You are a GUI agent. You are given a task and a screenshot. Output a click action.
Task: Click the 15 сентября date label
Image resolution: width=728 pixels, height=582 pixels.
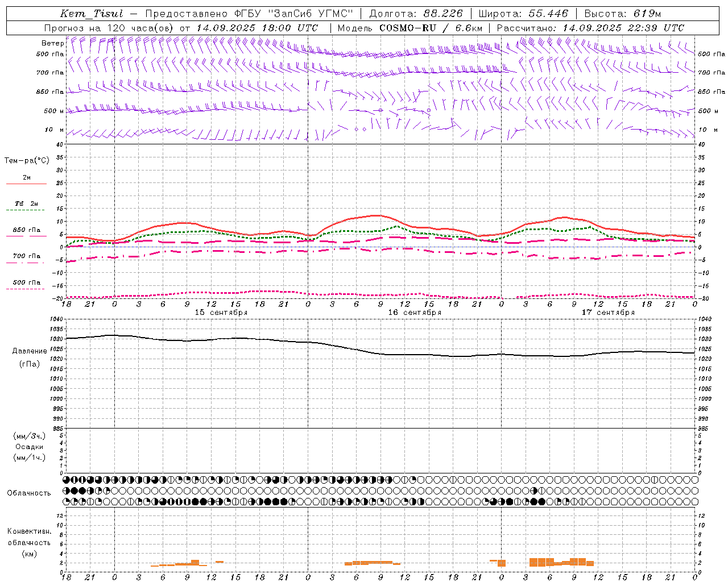[x=221, y=313]
